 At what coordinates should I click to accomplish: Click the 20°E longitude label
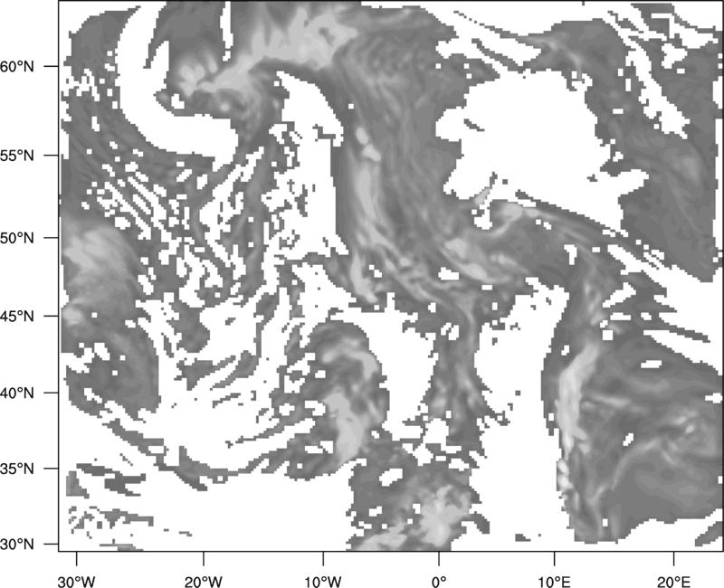pos(673,582)
